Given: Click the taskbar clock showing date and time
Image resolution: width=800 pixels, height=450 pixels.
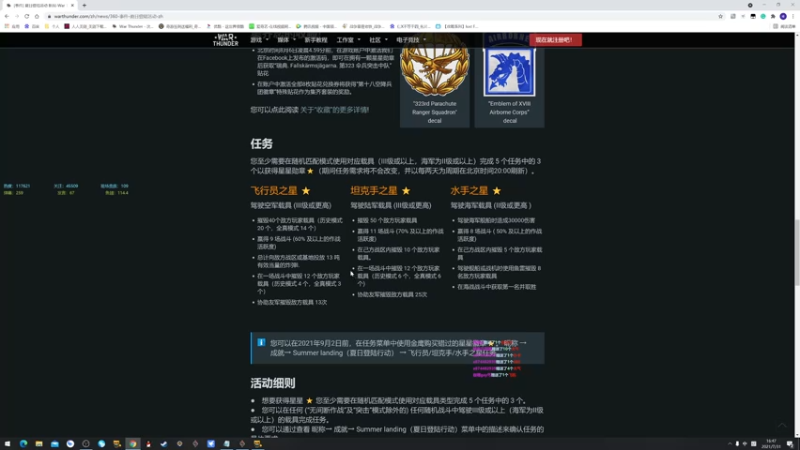Looking at the screenshot, I should (771, 444).
